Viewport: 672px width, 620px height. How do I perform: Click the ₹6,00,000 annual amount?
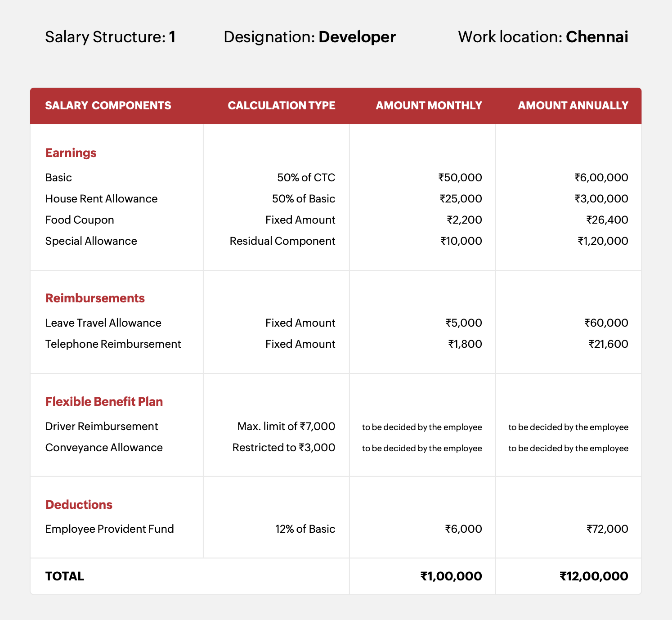[x=601, y=178]
